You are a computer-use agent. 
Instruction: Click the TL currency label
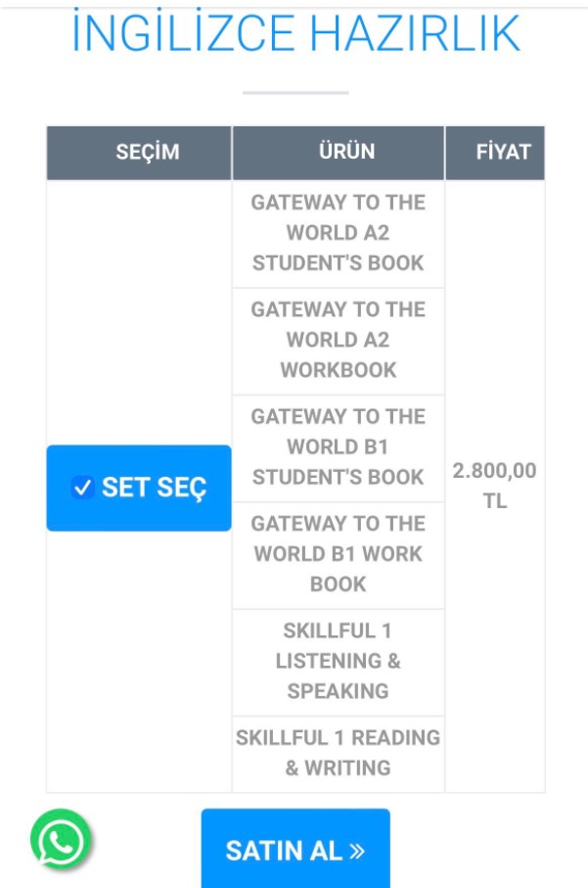tap(494, 501)
